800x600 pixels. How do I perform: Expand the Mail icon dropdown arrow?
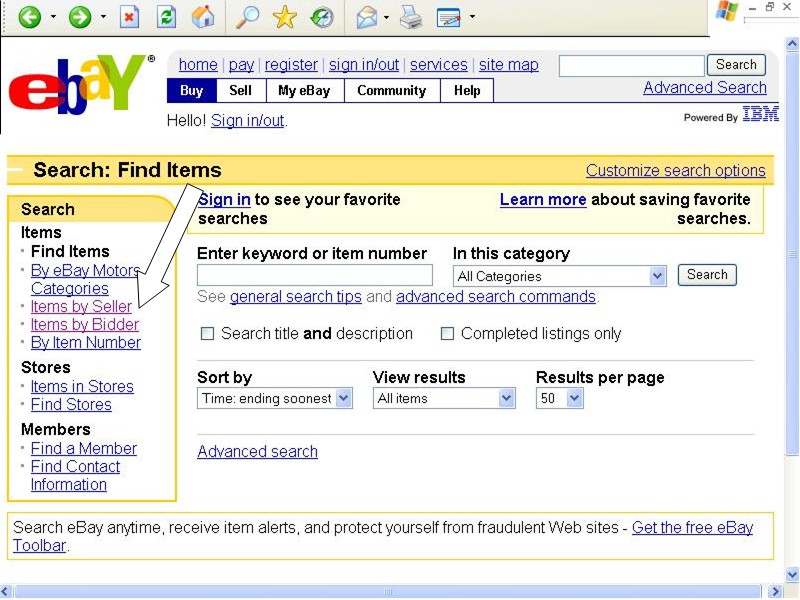tap(386, 17)
